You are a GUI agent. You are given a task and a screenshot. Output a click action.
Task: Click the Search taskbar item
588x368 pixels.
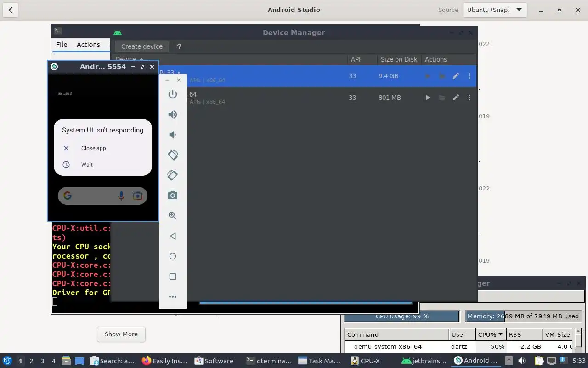point(113,361)
